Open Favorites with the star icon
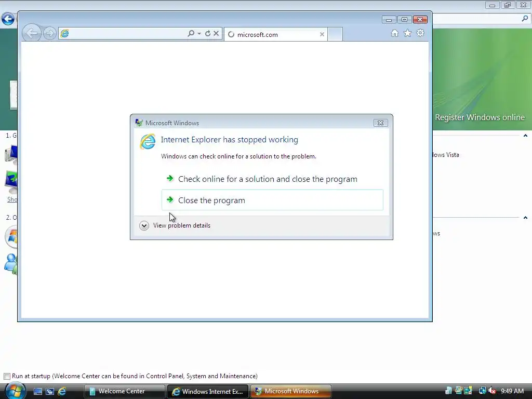This screenshot has width=532, height=399. pos(407,33)
